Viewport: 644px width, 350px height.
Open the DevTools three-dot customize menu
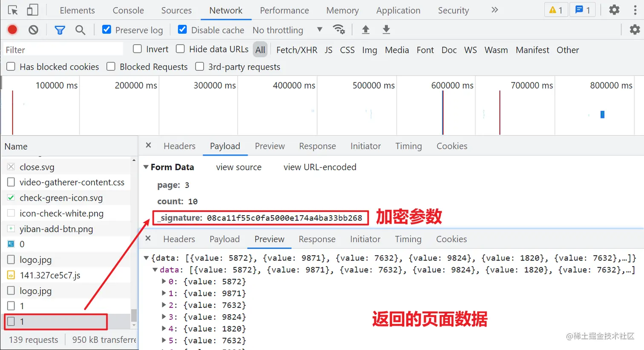pyautogui.click(x=635, y=10)
